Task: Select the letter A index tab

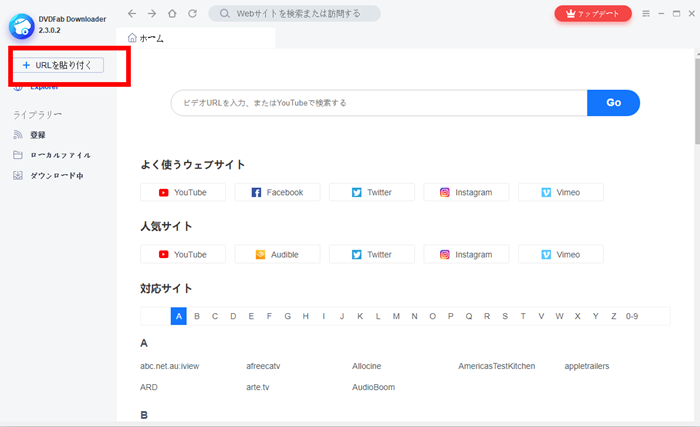Action: point(179,316)
